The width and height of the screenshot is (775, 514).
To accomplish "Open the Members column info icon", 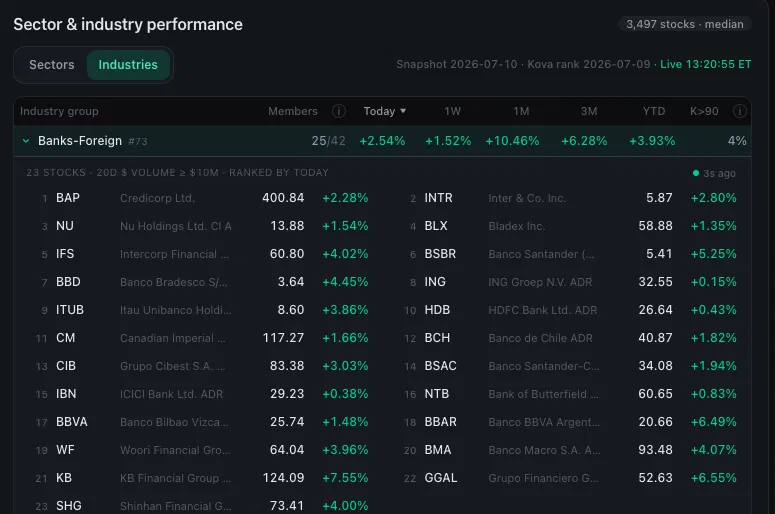I will pos(339,111).
